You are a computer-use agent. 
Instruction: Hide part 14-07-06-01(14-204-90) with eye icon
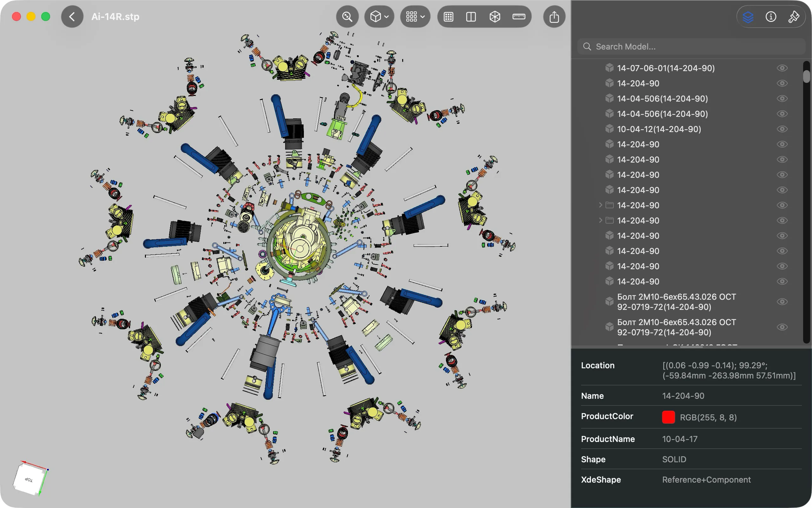[x=782, y=68]
